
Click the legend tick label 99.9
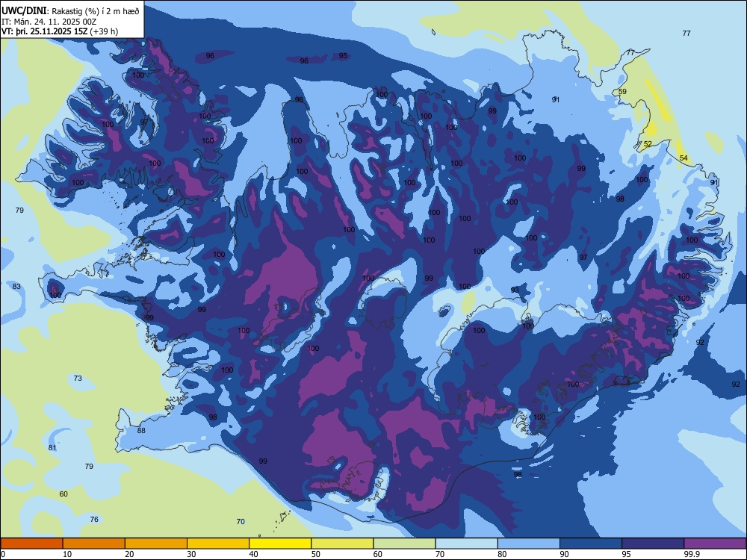(692, 554)
